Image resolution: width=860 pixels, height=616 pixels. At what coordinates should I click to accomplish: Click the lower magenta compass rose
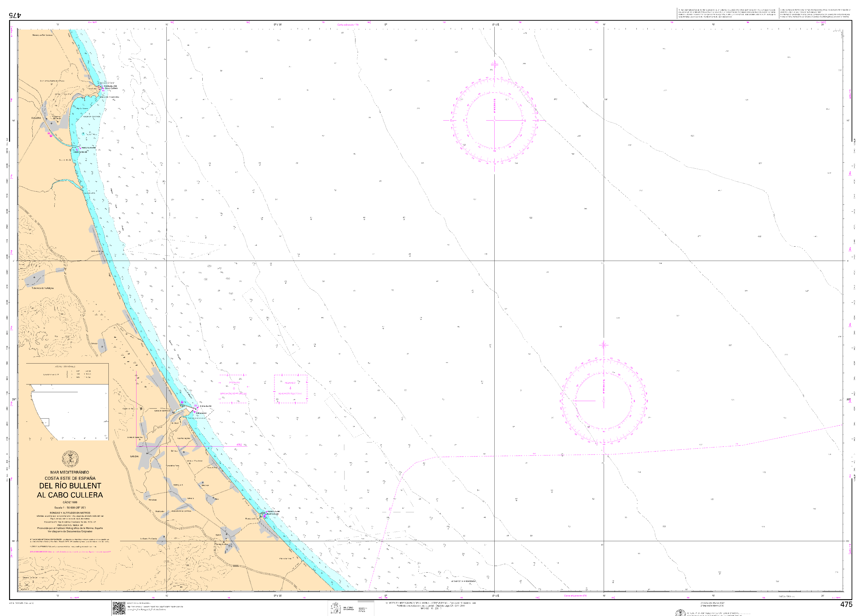click(604, 401)
